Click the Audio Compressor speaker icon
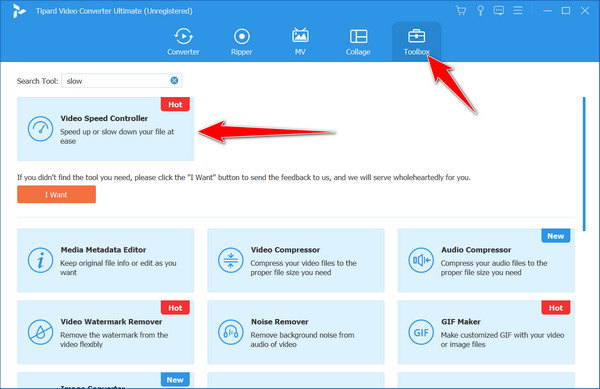The image size is (600, 389). [421, 260]
